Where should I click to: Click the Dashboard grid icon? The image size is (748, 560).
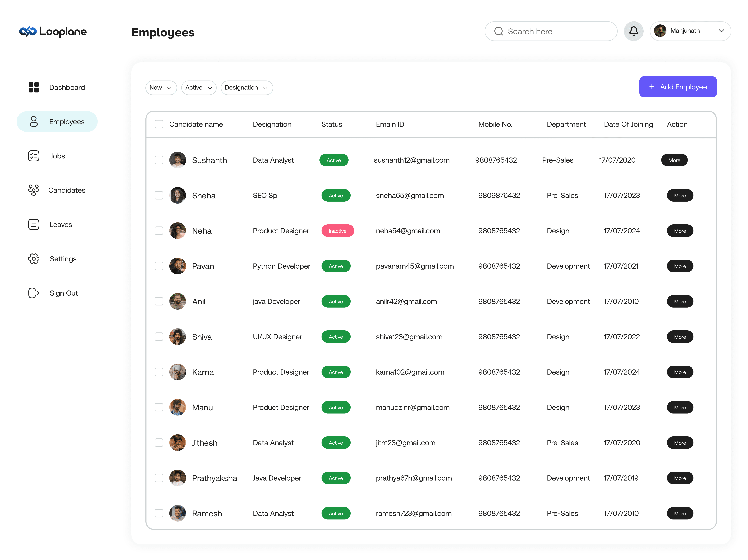(34, 87)
